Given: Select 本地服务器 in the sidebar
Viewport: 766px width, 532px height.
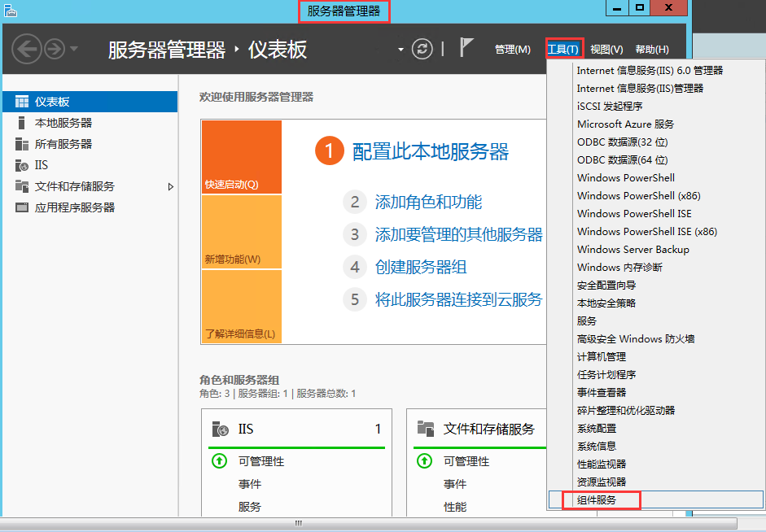Looking at the screenshot, I should coord(90,123).
